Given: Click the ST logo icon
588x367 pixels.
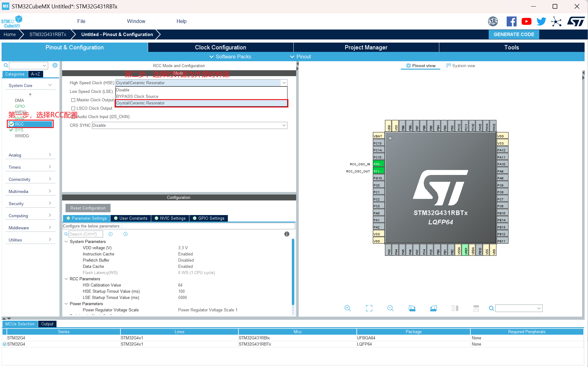Looking at the screenshot, I should point(576,21).
